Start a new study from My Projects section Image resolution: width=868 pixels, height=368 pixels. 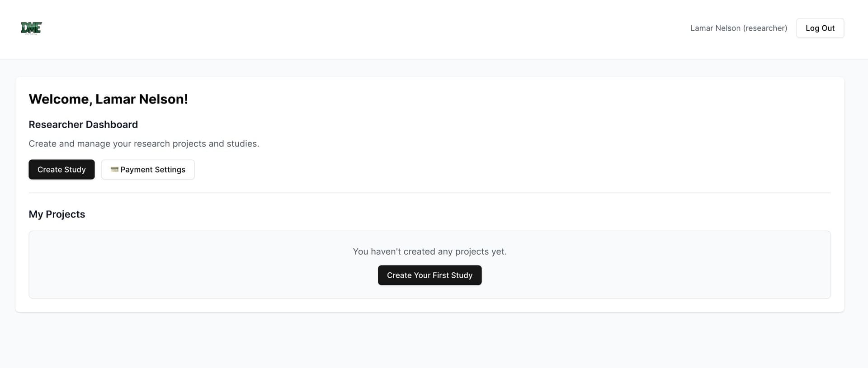[429, 275]
